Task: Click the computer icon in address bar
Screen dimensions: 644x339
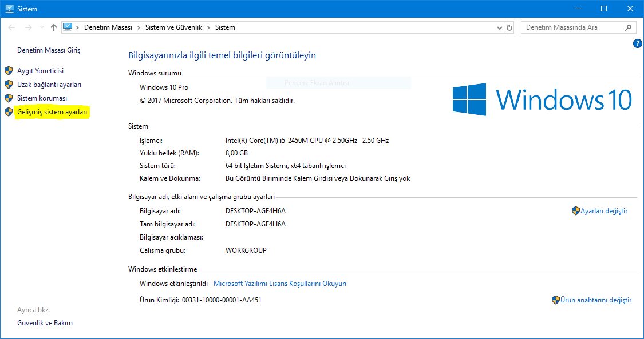Action: tap(68, 27)
